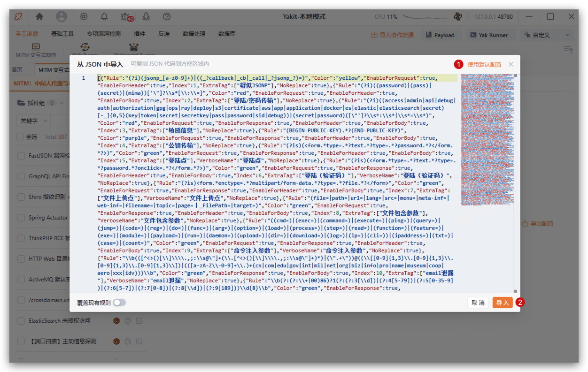Open the help question mark icon
Screen dimensions: 588x372
point(167,16)
